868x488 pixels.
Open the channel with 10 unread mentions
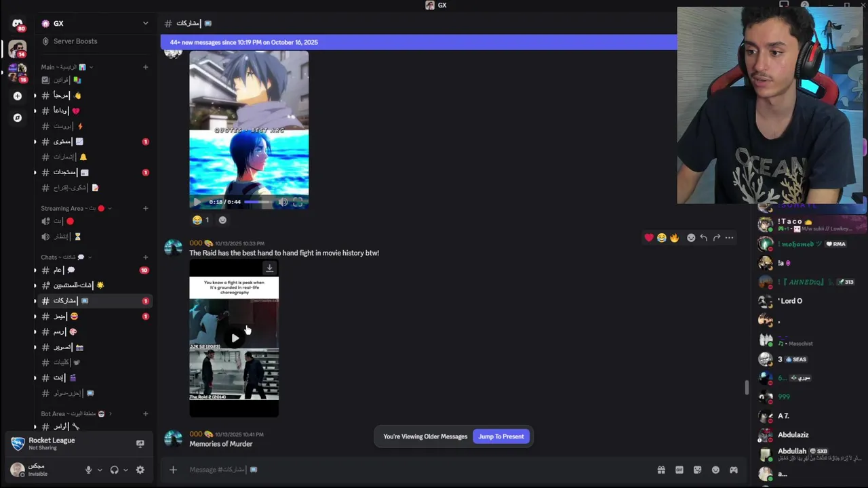point(95,270)
